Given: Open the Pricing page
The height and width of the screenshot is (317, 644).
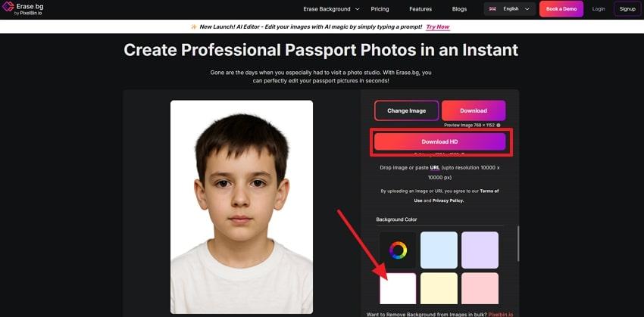Looking at the screenshot, I should (x=380, y=9).
